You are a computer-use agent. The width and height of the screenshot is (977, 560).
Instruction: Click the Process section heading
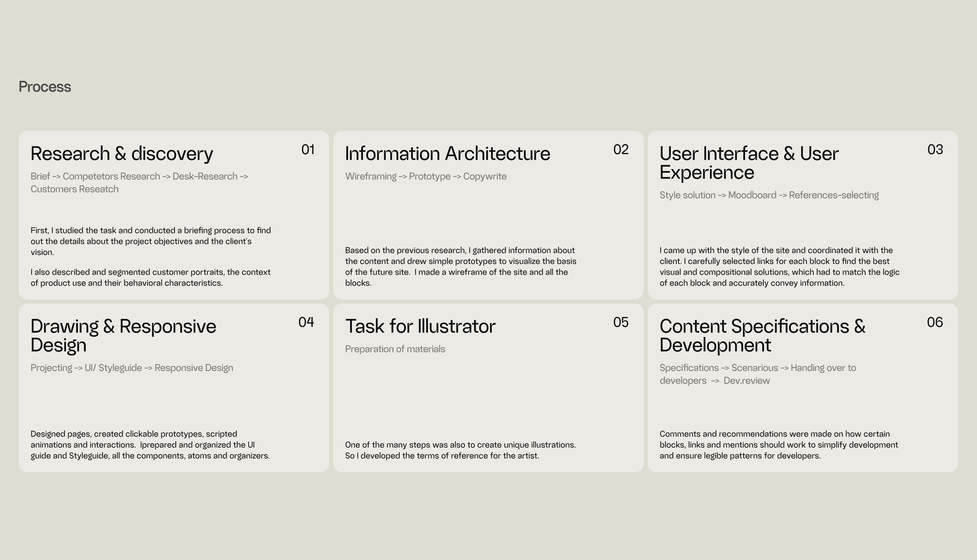[45, 87]
